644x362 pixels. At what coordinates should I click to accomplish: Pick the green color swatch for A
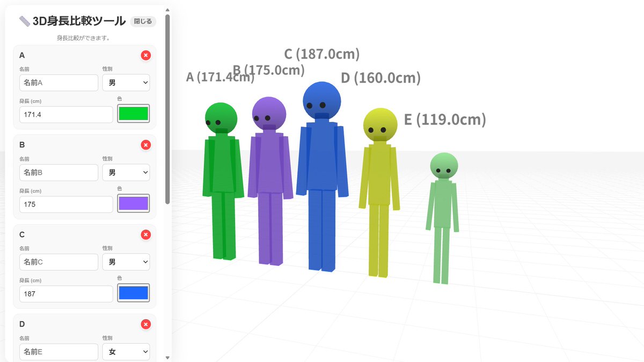[x=133, y=114]
